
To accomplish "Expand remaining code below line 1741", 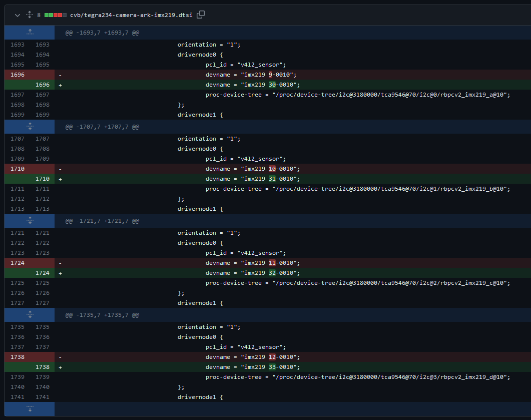I will [x=29, y=409].
